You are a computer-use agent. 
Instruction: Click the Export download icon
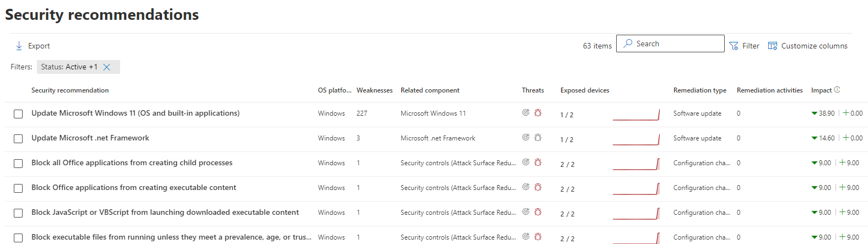pyautogui.click(x=19, y=46)
